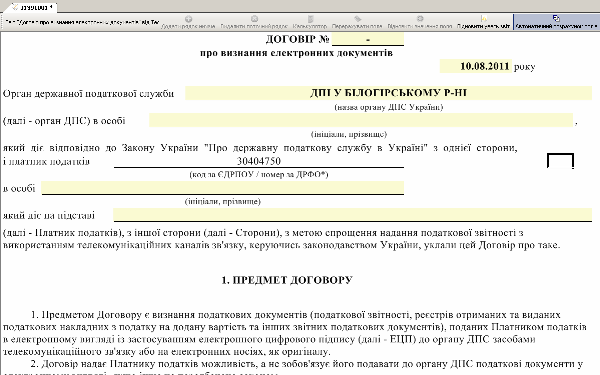Click the empty tax authority representative initials field
Image resolution: width=600 pixels, height=375 pixels.
pos(361,120)
